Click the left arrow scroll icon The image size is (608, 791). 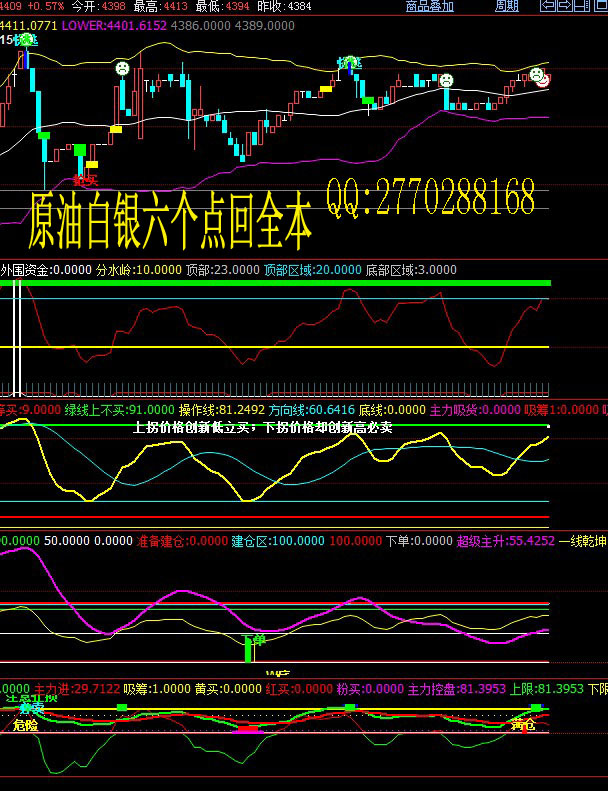pos(547,6)
